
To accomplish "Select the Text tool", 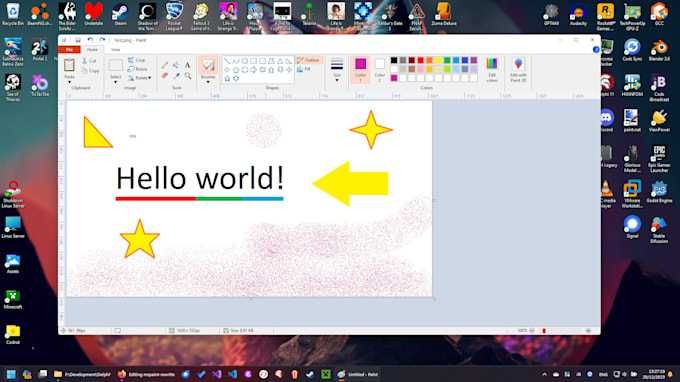I will [x=187, y=65].
